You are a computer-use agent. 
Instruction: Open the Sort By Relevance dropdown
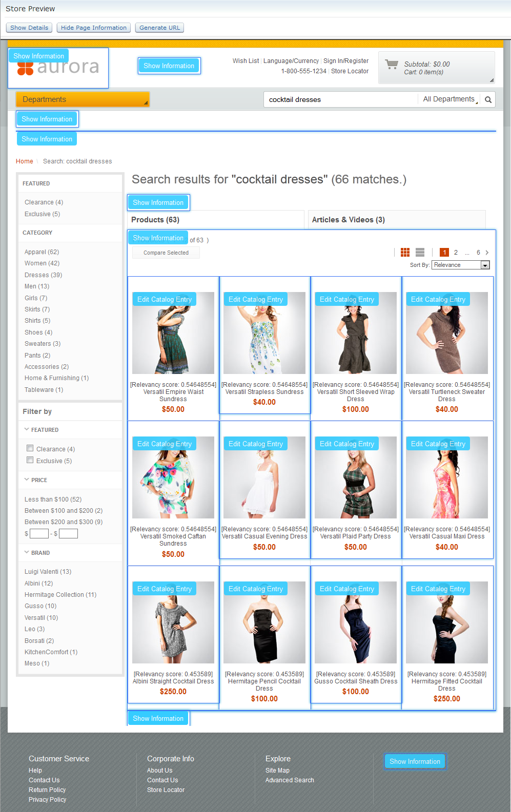(460, 265)
